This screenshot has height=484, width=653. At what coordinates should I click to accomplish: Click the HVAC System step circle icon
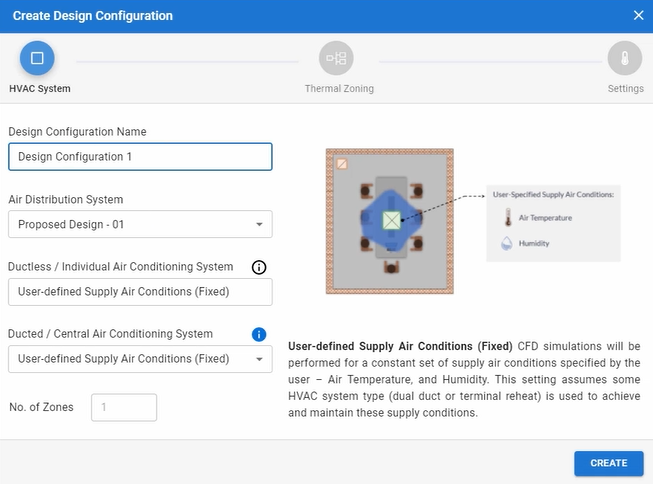(x=37, y=58)
